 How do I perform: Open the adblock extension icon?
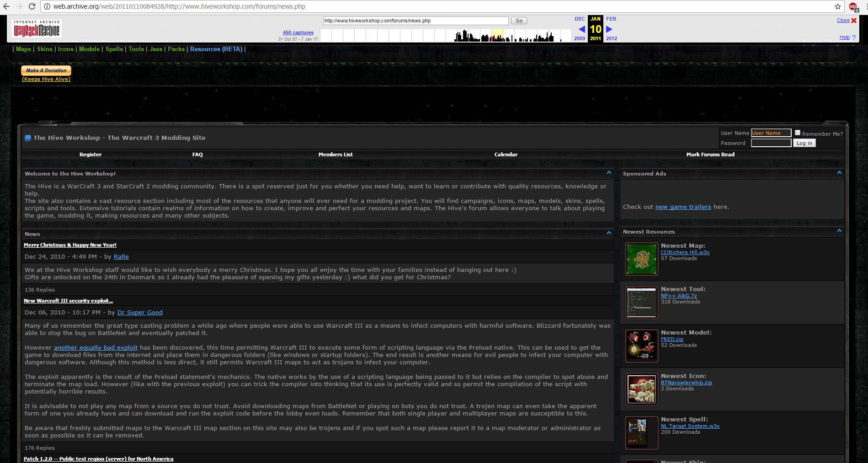tap(853, 7)
